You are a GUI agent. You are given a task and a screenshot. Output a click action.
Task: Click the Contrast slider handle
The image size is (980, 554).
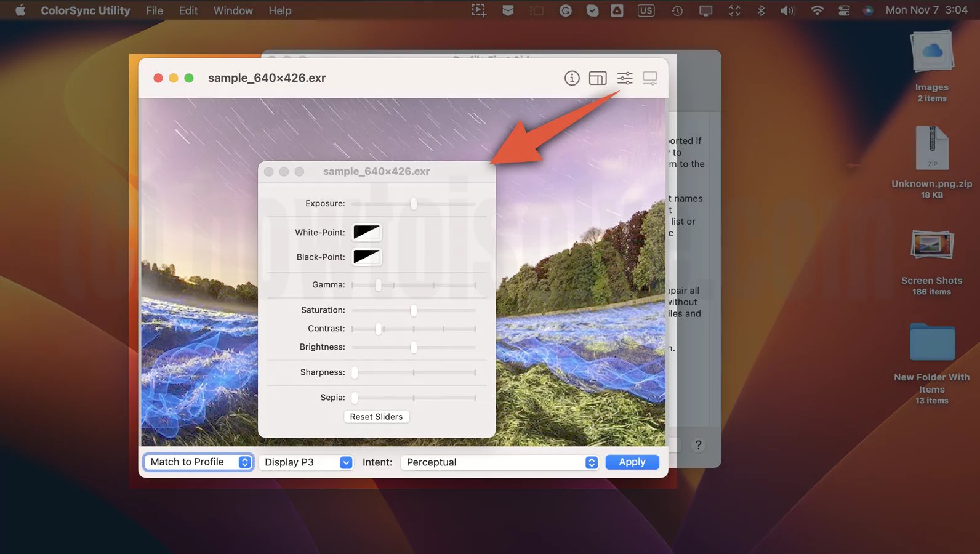[x=379, y=329]
